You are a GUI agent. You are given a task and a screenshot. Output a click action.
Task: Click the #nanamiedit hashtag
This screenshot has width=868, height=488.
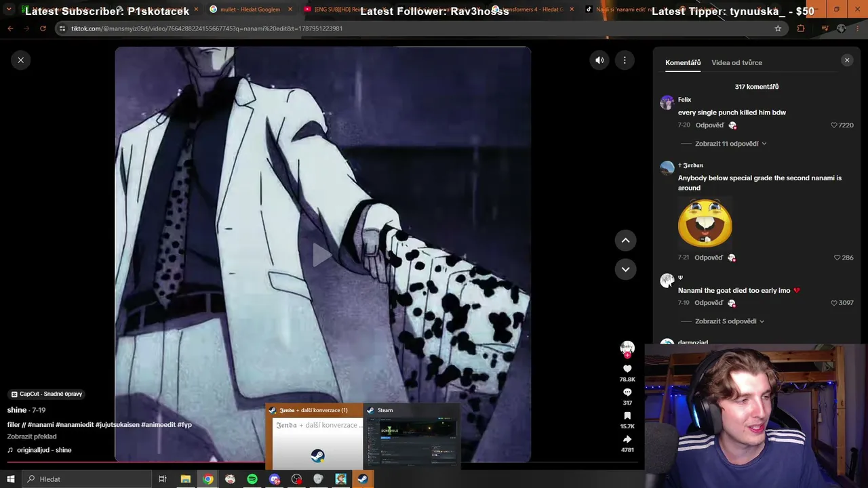(75, 425)
